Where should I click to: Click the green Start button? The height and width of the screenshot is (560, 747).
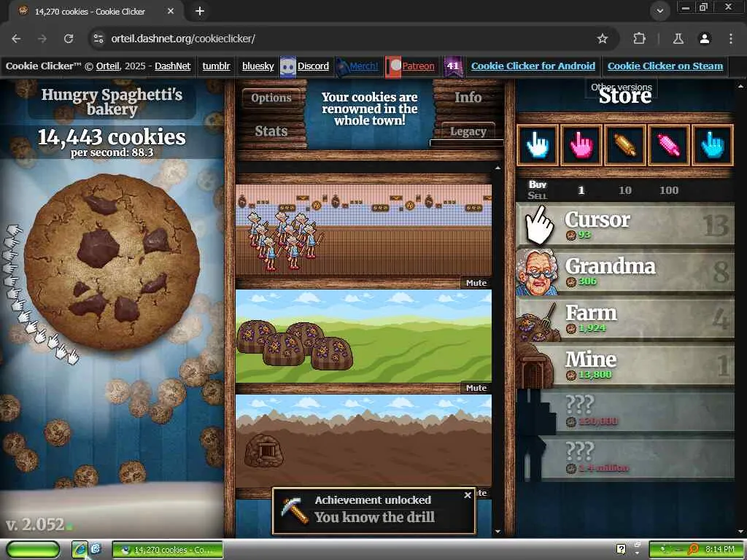click(33, 550)
